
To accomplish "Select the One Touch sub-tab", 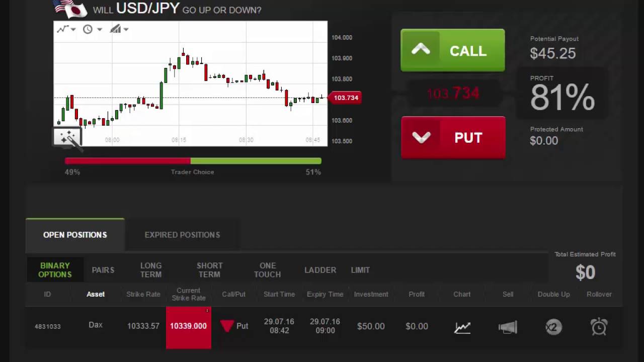I will pyautogui.click(x=267, y=270).
